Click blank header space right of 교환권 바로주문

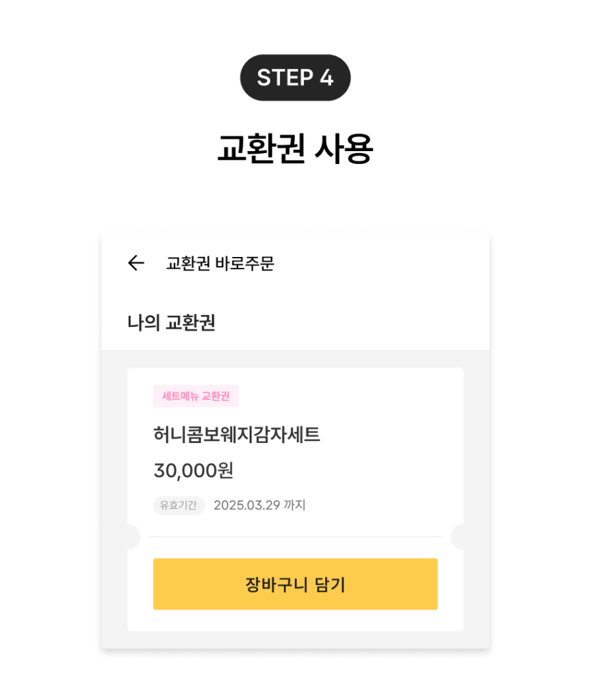tap(383, 263)
